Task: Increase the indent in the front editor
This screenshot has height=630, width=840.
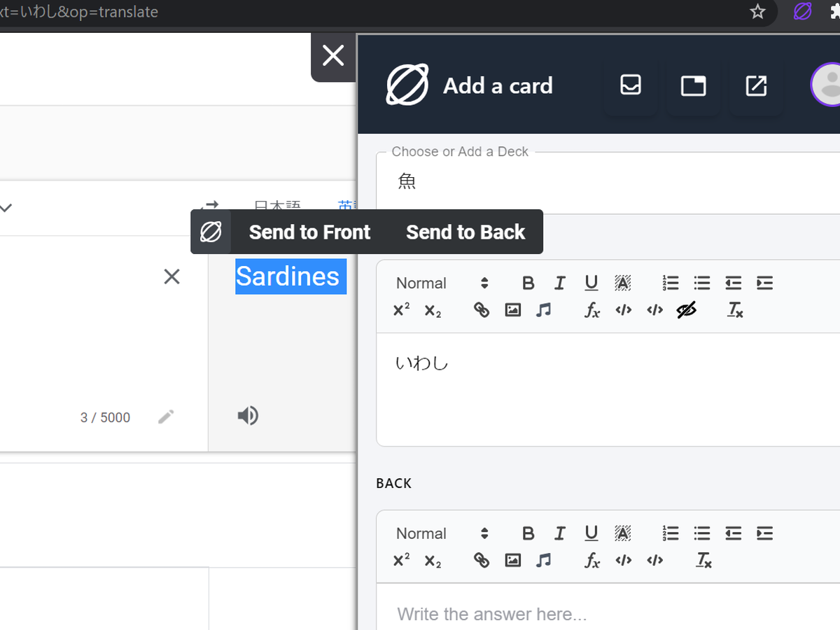Action: [x=764, y=283]
